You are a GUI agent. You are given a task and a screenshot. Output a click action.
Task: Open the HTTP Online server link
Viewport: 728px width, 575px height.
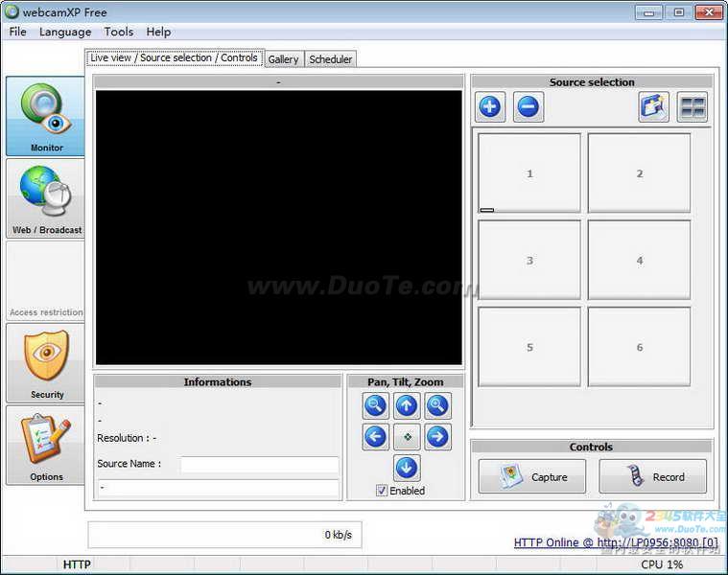(x=616, y=542)
